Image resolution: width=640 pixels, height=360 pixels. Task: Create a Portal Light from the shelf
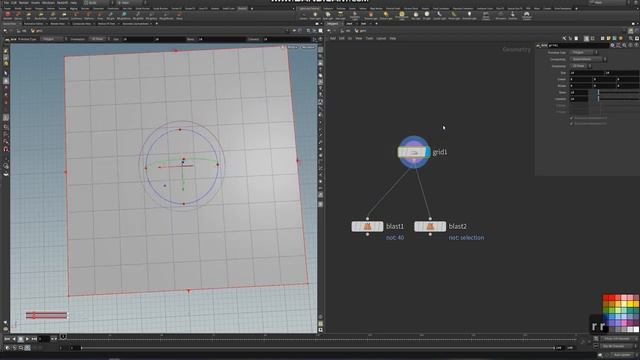pos(453,16)
